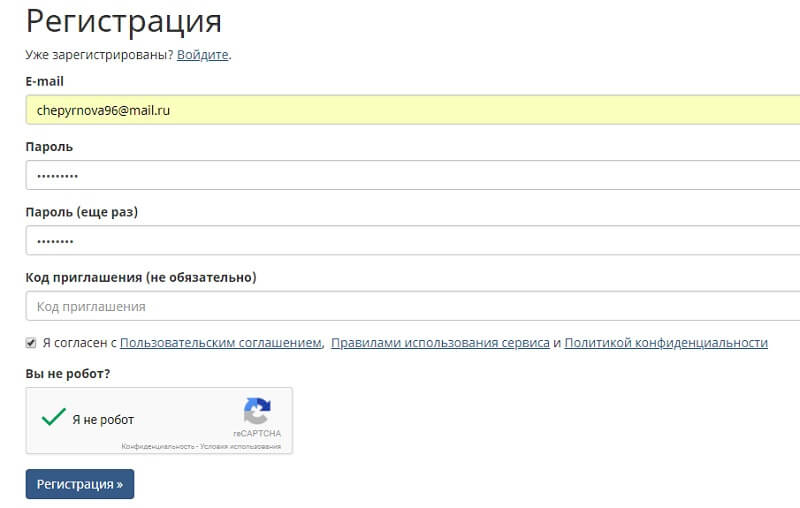This screenshot has height=508, width=800.
Task: Click the Регистрация » submit button
Action: click(80, 484)
